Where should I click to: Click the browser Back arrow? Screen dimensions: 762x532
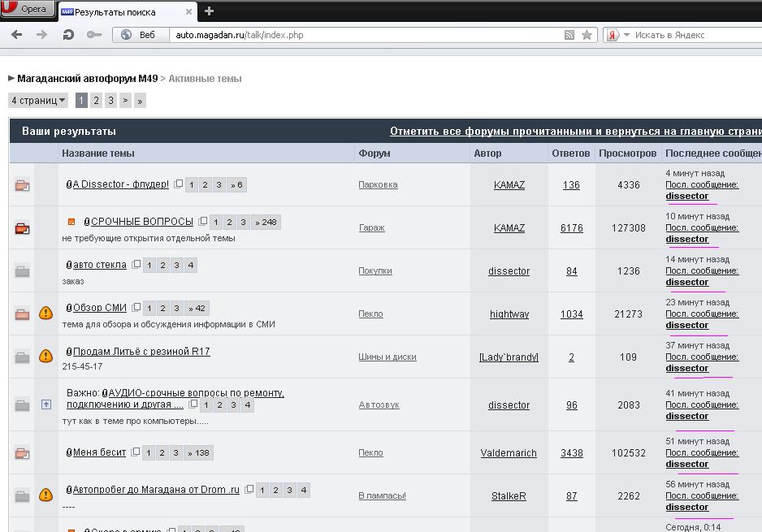[16, 35]
